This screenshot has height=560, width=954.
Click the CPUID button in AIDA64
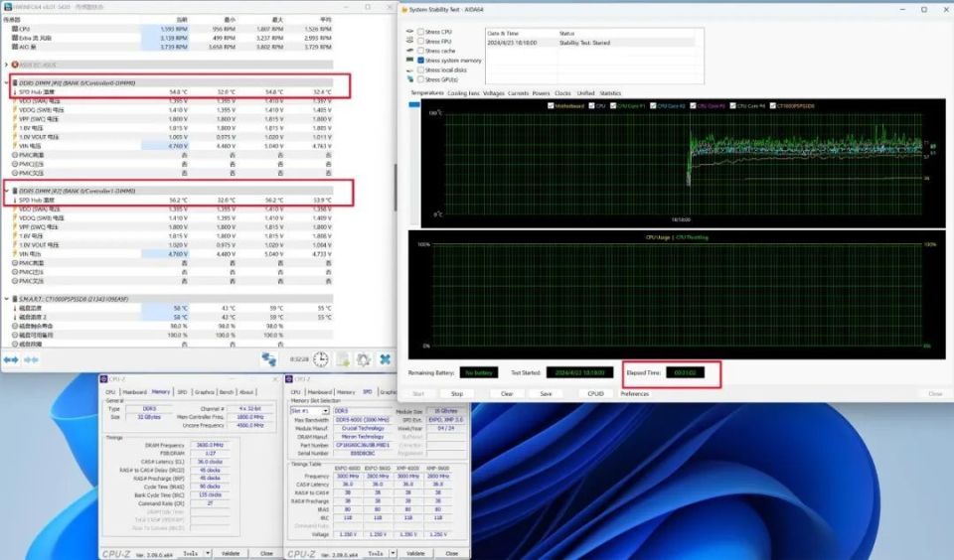coord(595,394)
